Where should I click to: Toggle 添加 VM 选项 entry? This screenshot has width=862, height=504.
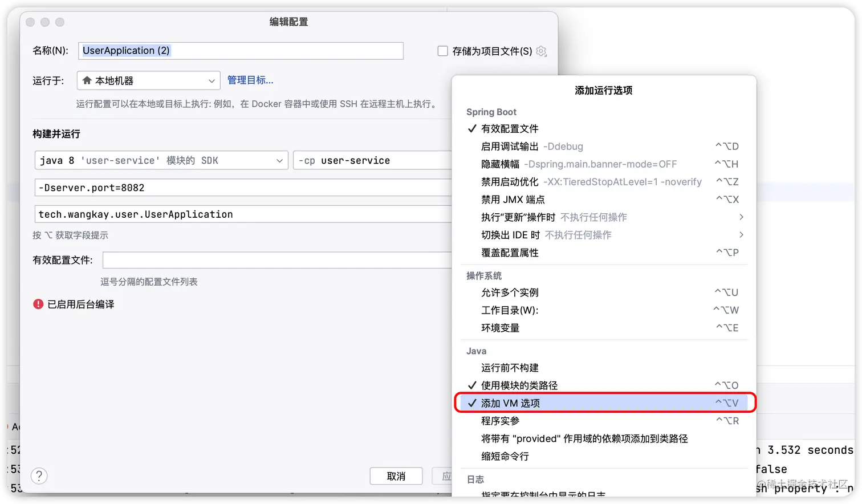coord(604,403)
